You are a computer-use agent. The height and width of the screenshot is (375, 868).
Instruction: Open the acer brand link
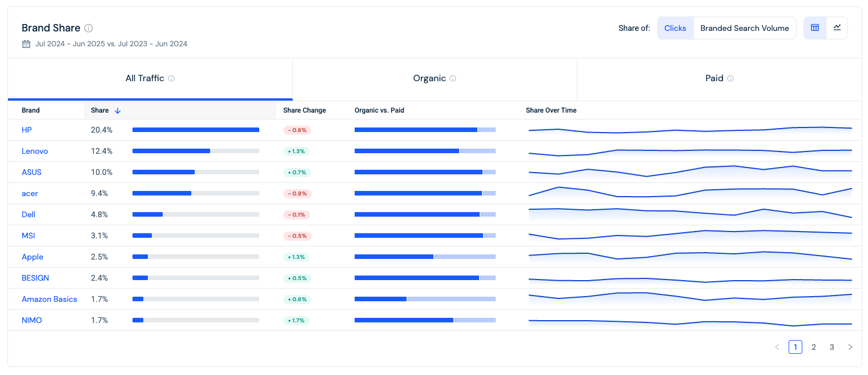coord(30,193)
